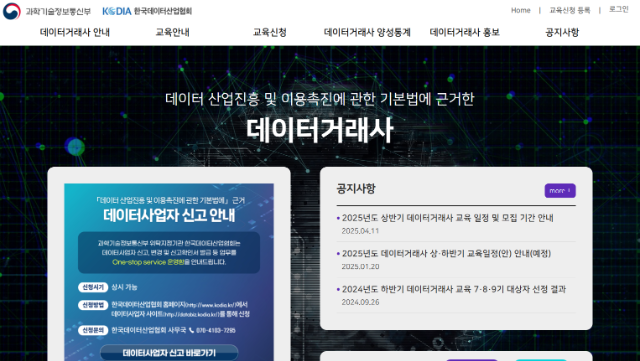The width and height of the screenshot is (640, 361).
Task: Open the 2025년도 상반기 교육 일정 notice
Action: coord(447,218)
